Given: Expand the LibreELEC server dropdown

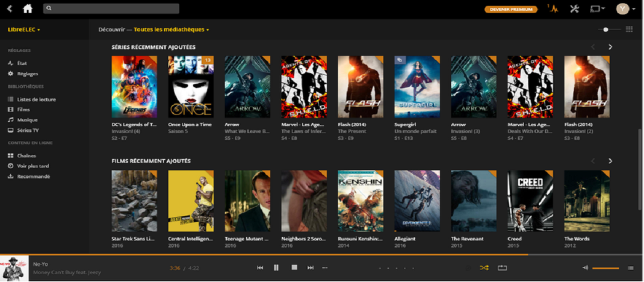Looking at the screenshot, I should tap(24, 30).
